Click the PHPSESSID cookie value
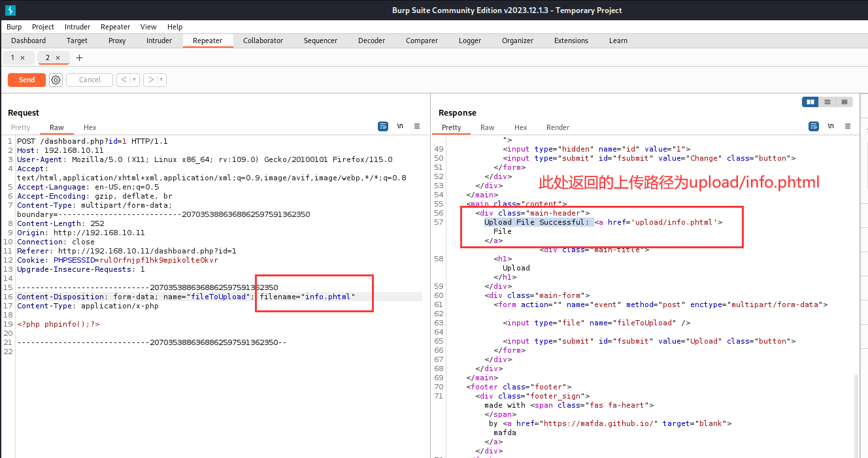 pos(158,260)
